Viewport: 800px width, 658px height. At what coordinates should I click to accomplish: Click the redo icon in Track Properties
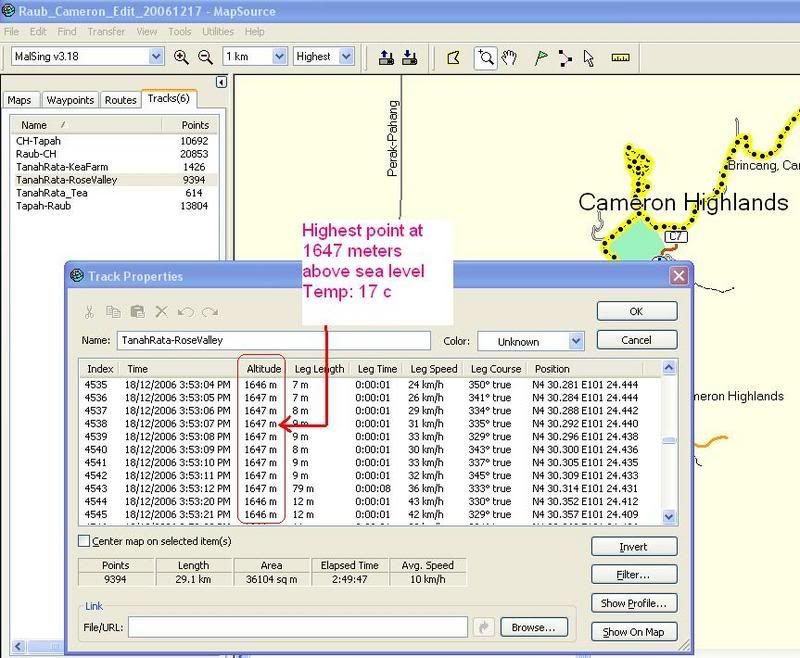tap(210, 312)
